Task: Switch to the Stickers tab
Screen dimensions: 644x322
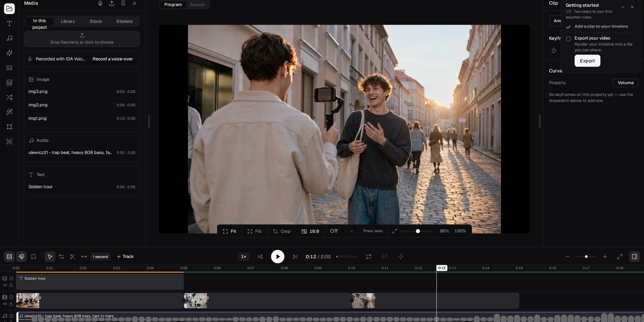Action: [x=124, y=21]
